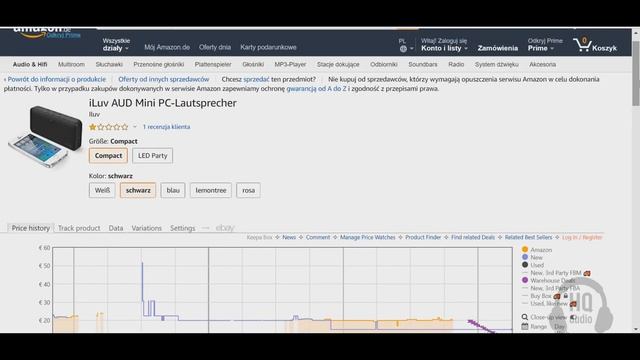The image size is (640, 360).
Task: Toggle the Amazon price series in legend
Action: coord(537,249)
